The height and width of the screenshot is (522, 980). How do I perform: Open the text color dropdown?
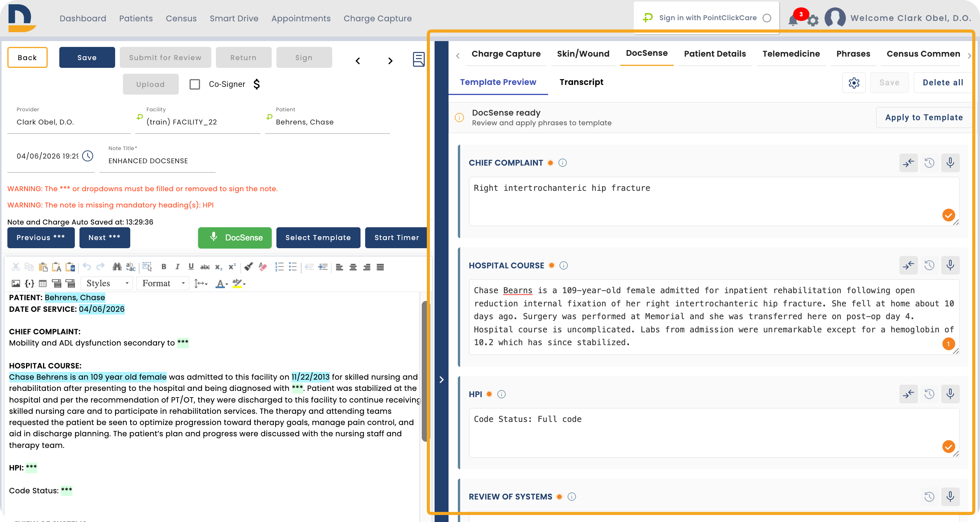coord(222,283)
